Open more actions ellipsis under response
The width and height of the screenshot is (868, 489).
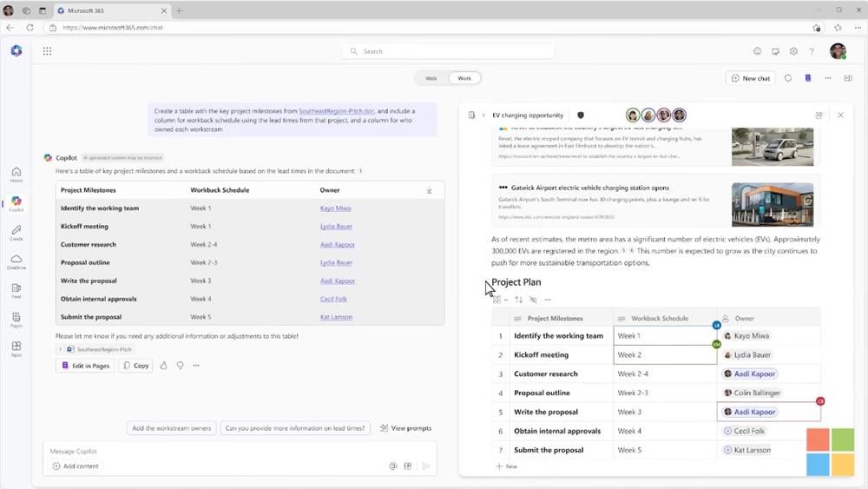(196, 366)
